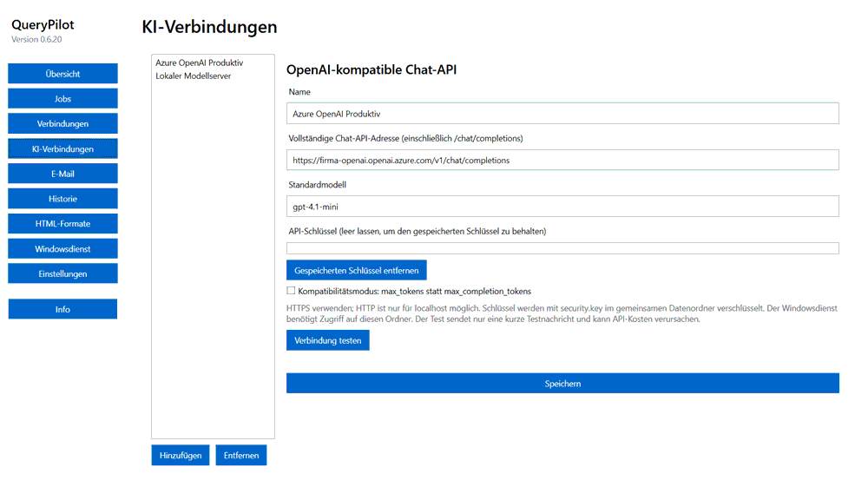
Task: Open Einstellungen from sidebar
Action: pos(62,274)
